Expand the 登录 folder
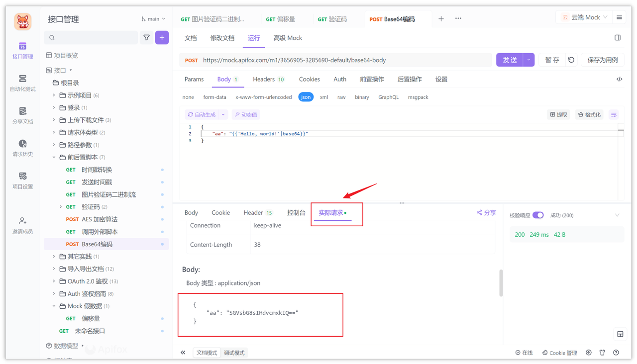The width and height of the screenshot is (637, 364). point(54,108)
